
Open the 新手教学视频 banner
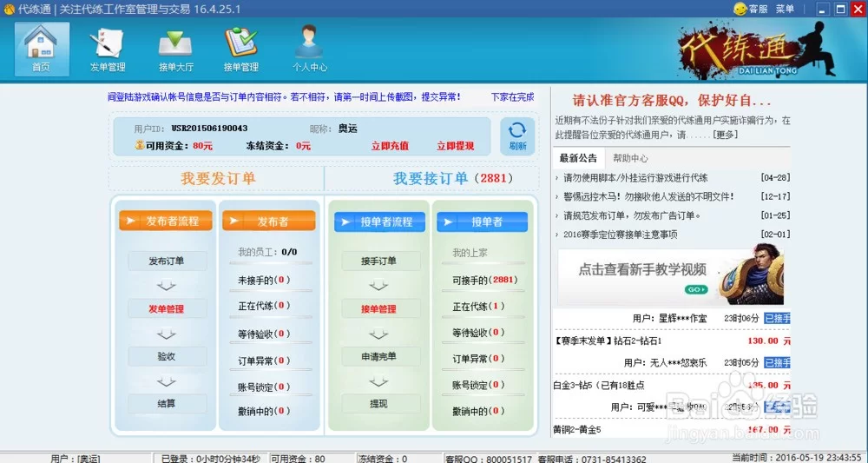670,276
